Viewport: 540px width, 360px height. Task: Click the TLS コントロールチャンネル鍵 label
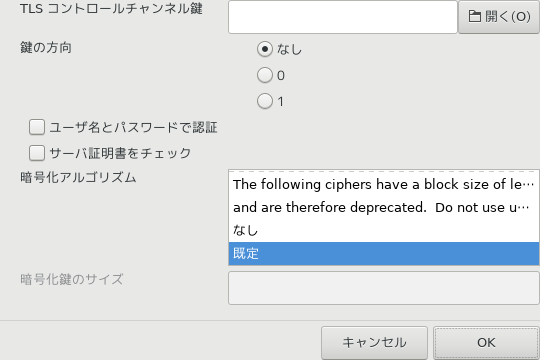[x=111, y=9]
